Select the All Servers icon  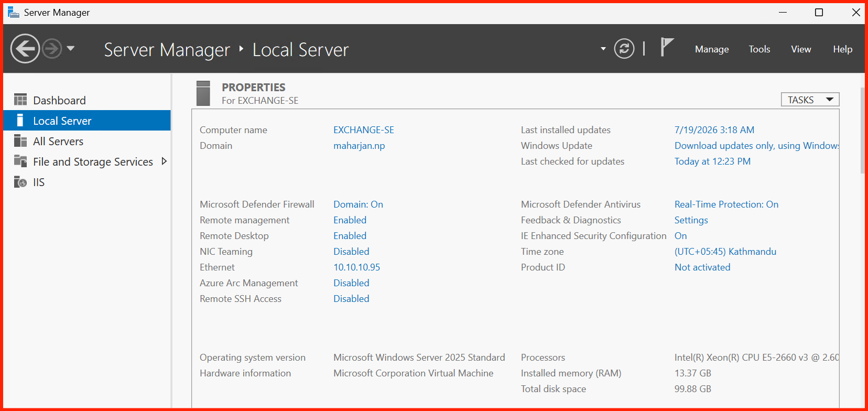[20, 140]
